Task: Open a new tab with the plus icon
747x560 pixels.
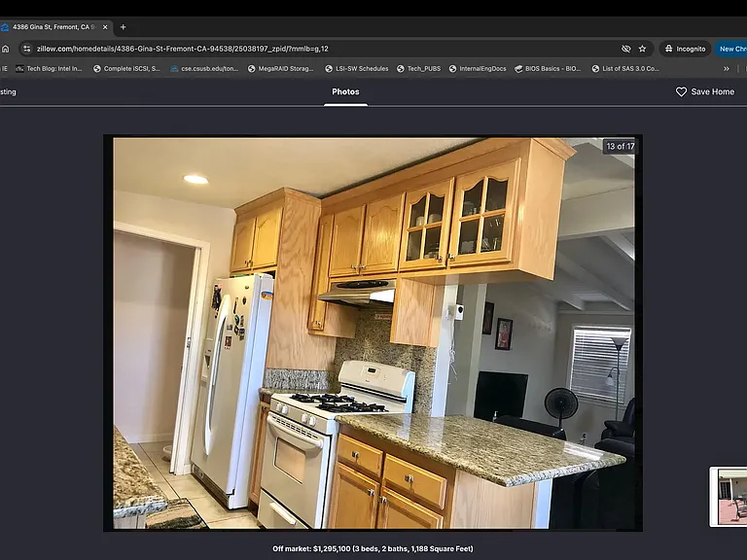Action: pos(123,27)
